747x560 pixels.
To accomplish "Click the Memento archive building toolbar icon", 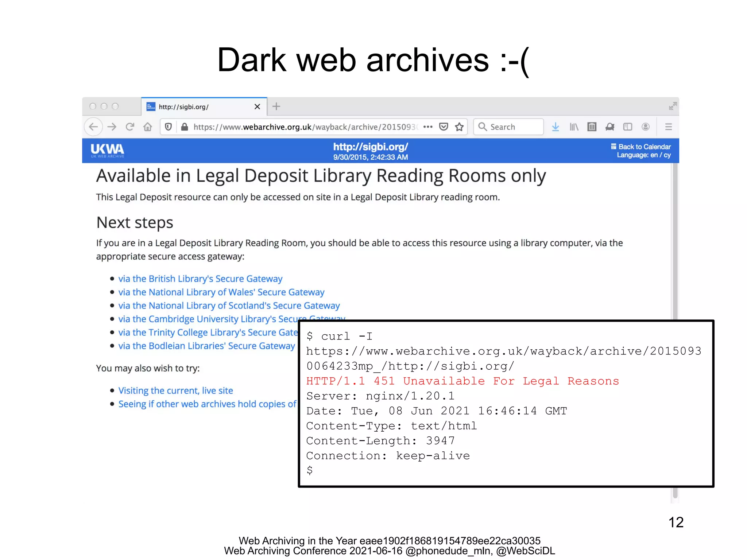I will pos(592,127).
